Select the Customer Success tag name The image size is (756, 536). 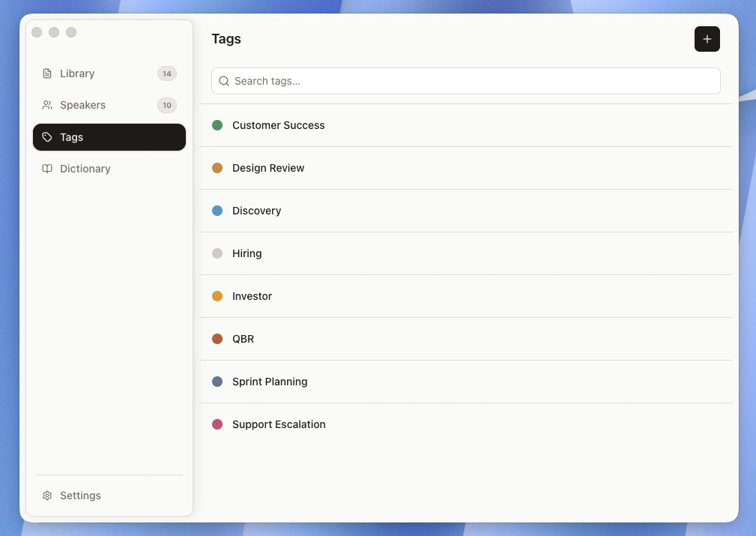click(x=278, y=125)
